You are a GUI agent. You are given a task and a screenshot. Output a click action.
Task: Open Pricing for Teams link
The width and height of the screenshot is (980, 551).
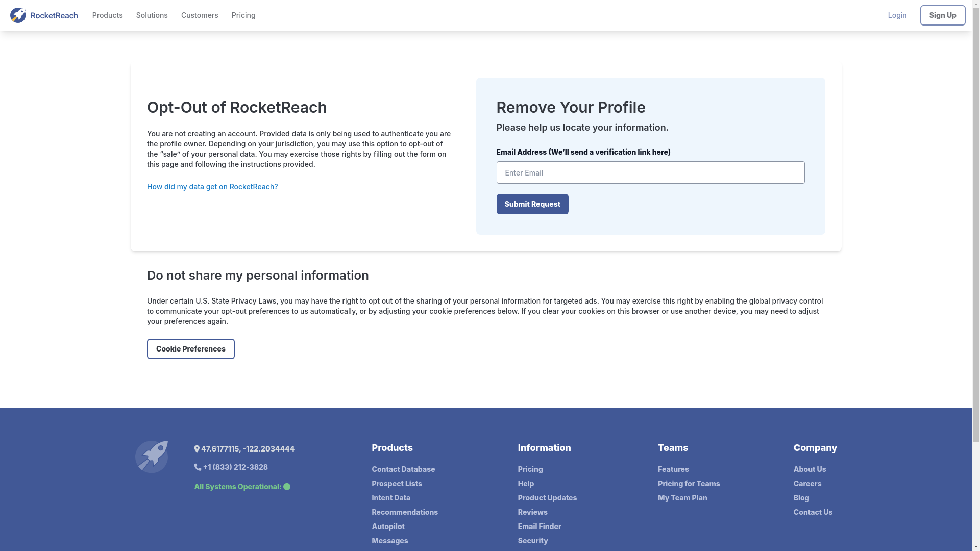pyautogui.click(x=689, y=484)
